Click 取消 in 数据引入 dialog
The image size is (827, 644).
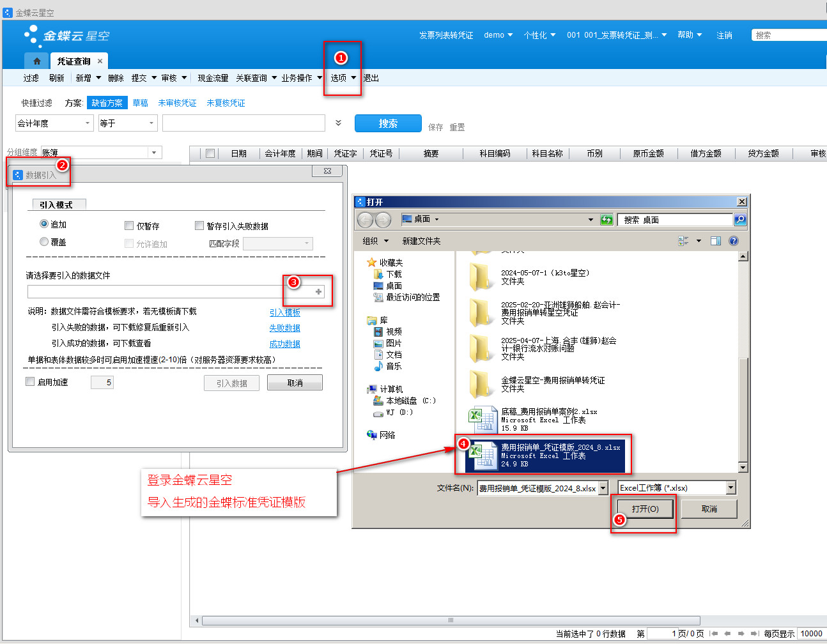(295, 383)
